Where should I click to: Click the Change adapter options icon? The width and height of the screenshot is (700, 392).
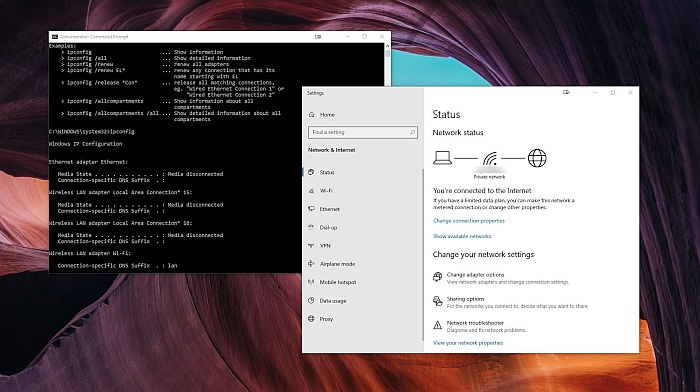pyautogui.click(x=438, y=277)
